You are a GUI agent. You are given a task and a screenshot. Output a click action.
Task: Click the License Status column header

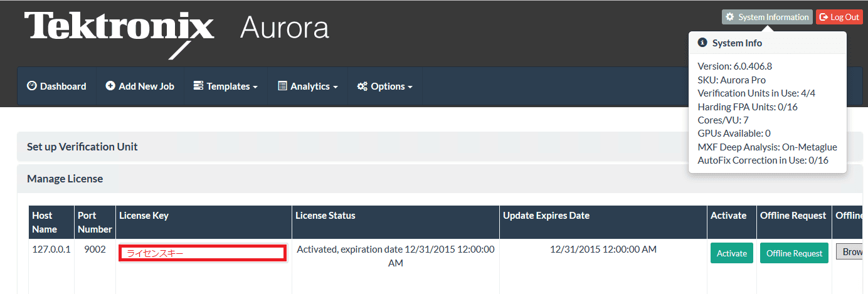tap(396, 222)
